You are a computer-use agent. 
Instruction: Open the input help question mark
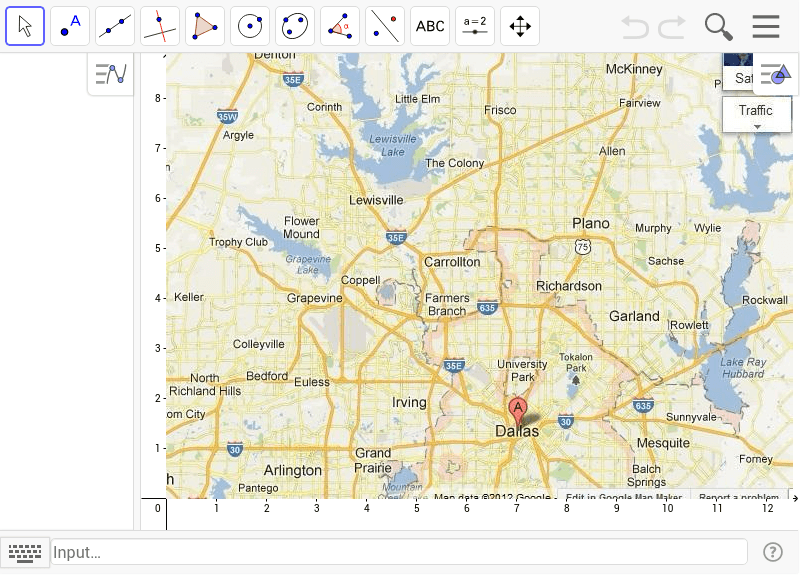click(772, 552)
